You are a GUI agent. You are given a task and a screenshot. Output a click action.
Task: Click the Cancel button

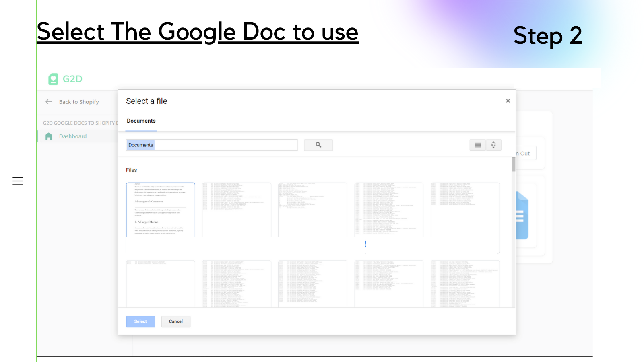click(176, 321)
